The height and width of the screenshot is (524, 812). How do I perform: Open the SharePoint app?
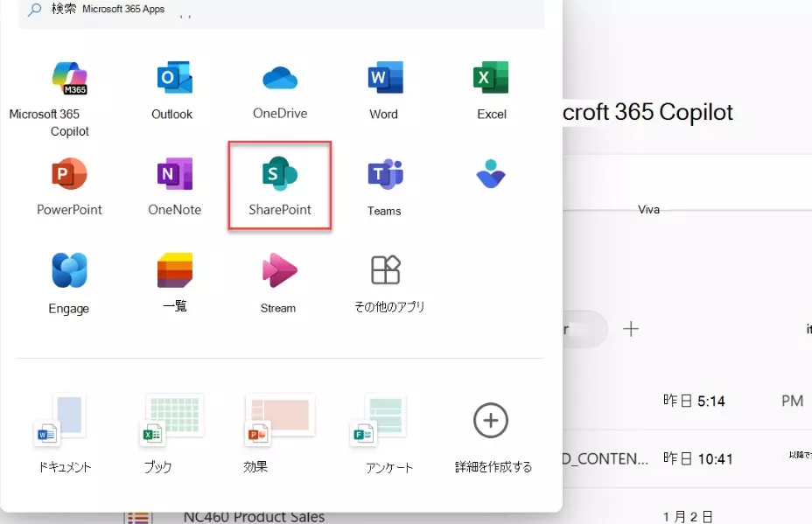[280, 185]
